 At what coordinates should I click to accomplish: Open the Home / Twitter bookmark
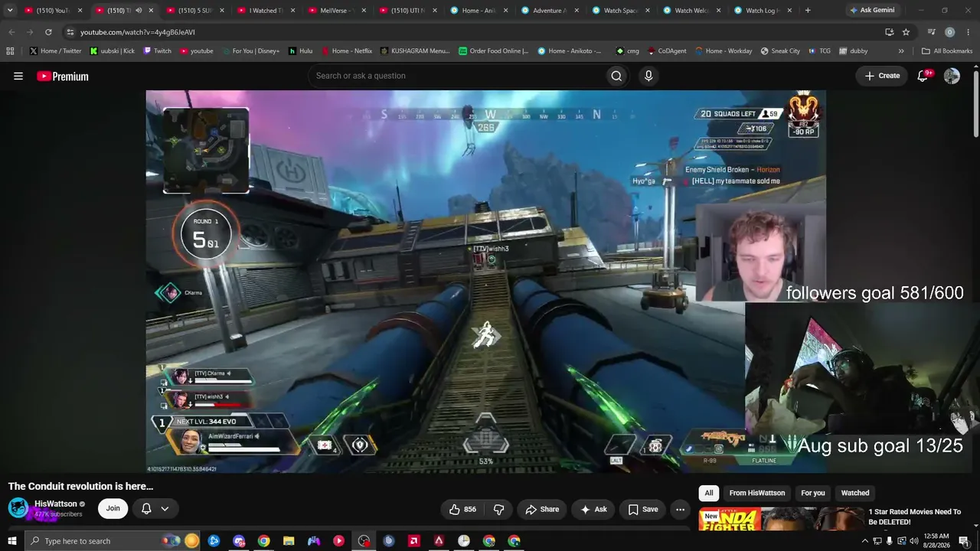(x=55, y=51)
